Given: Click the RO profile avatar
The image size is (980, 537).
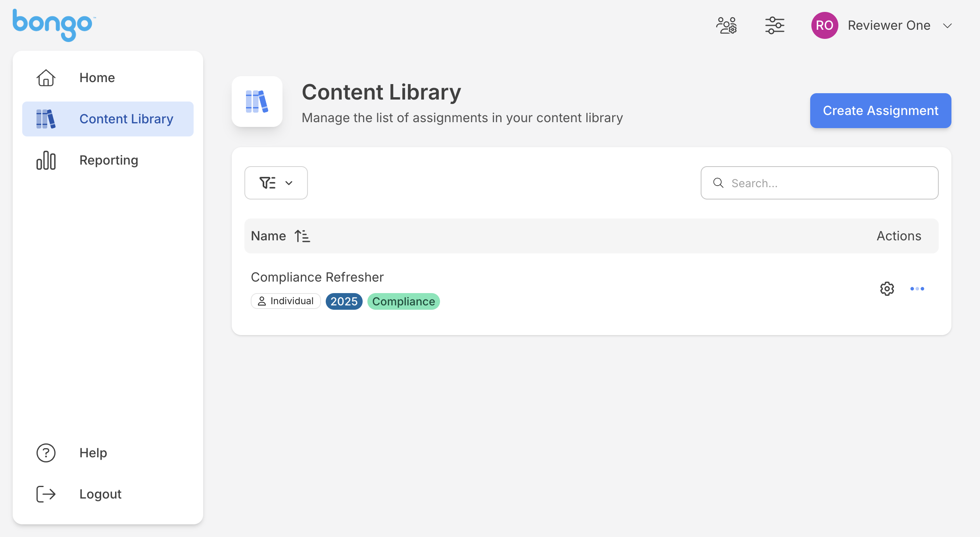Looking at the screenshot, I should point(824,25).
